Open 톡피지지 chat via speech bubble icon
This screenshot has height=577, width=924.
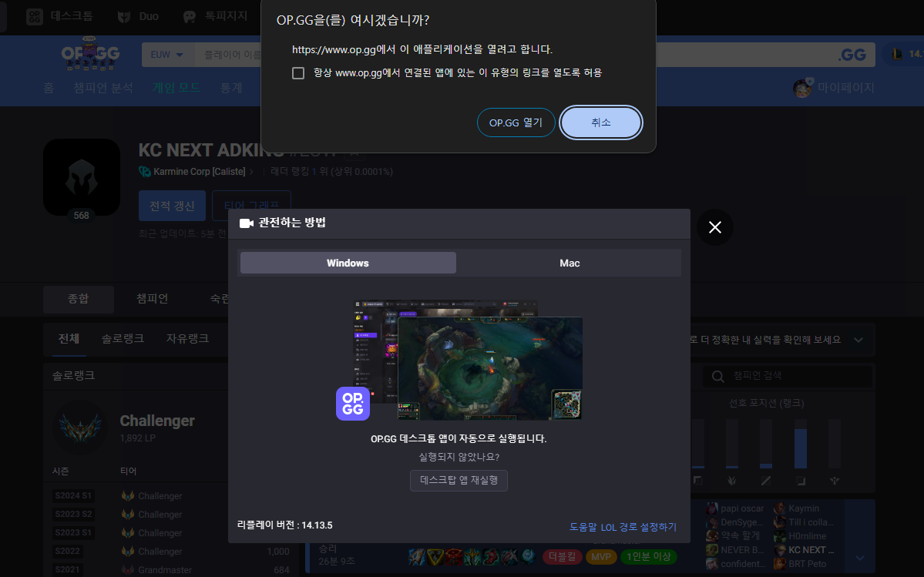(189, 15)
